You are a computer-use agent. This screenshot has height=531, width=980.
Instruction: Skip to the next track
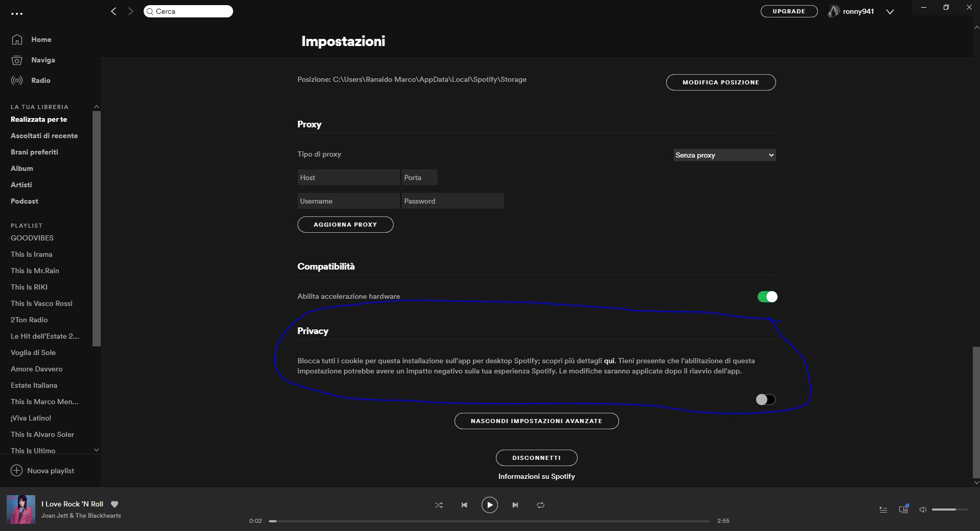515,505
